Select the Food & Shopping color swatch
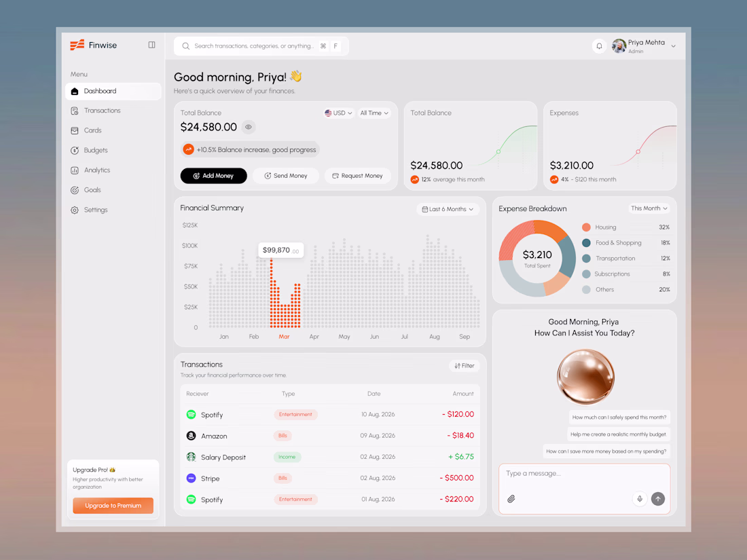 coord(587,243)
